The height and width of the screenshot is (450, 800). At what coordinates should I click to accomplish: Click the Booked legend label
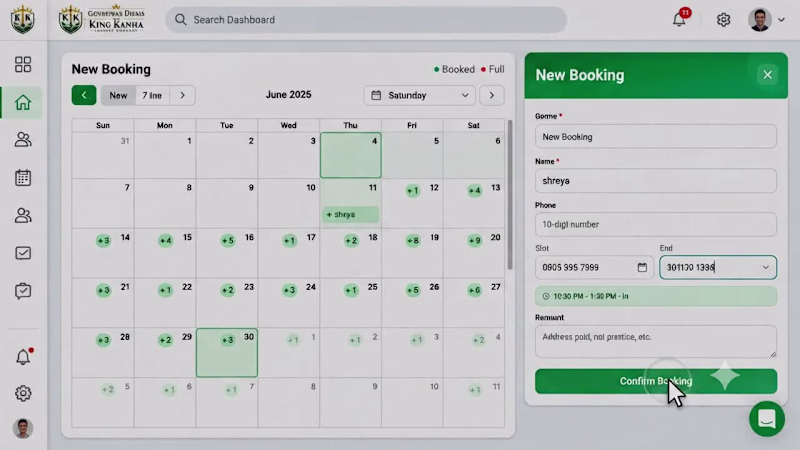(x=458, y=69)
